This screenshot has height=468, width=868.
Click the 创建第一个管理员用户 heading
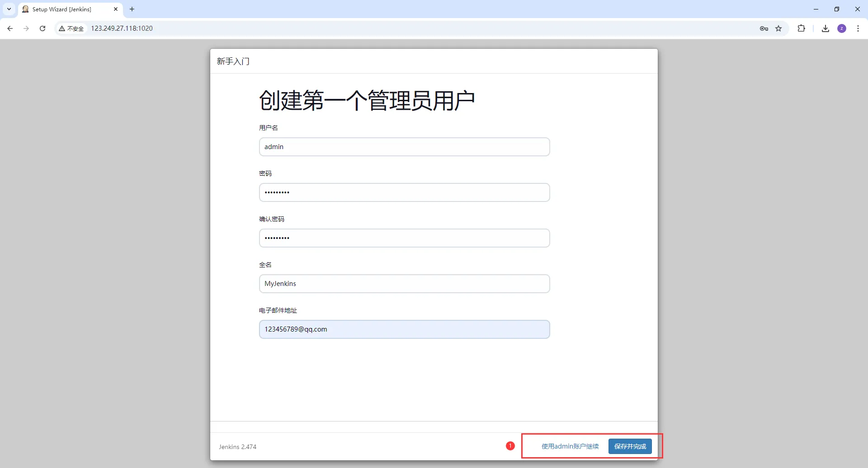(x=367, y=100)
